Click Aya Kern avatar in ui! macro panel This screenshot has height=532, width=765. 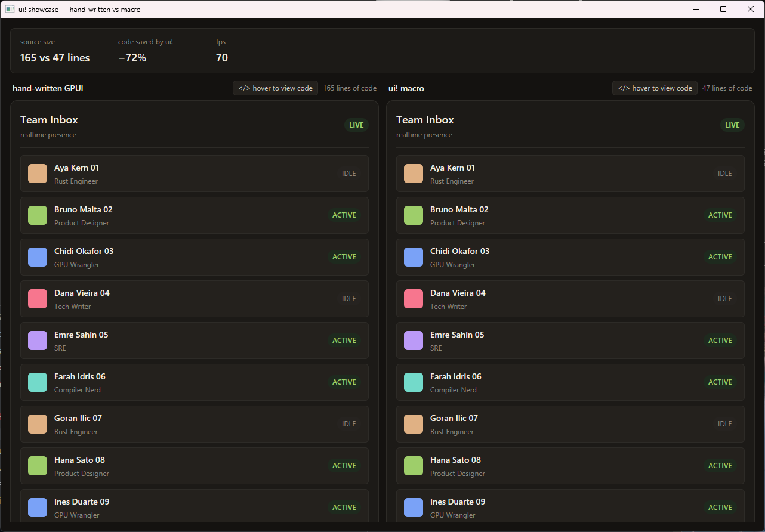click(414, 174)
